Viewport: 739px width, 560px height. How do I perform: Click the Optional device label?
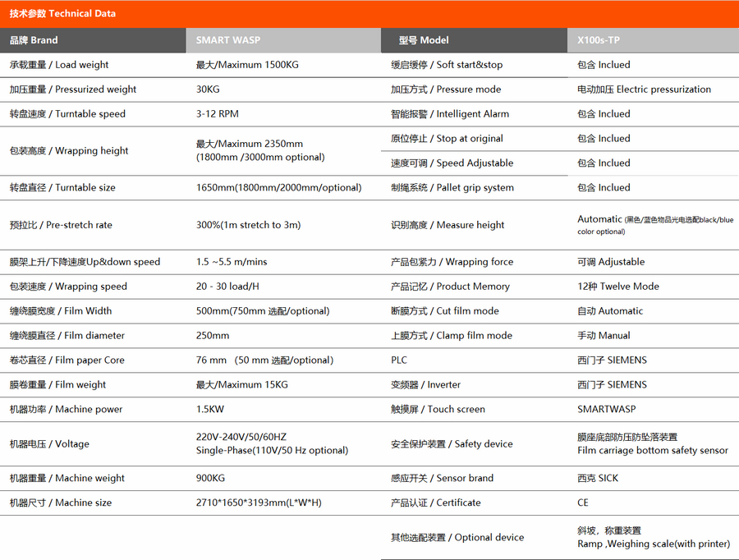457,538
